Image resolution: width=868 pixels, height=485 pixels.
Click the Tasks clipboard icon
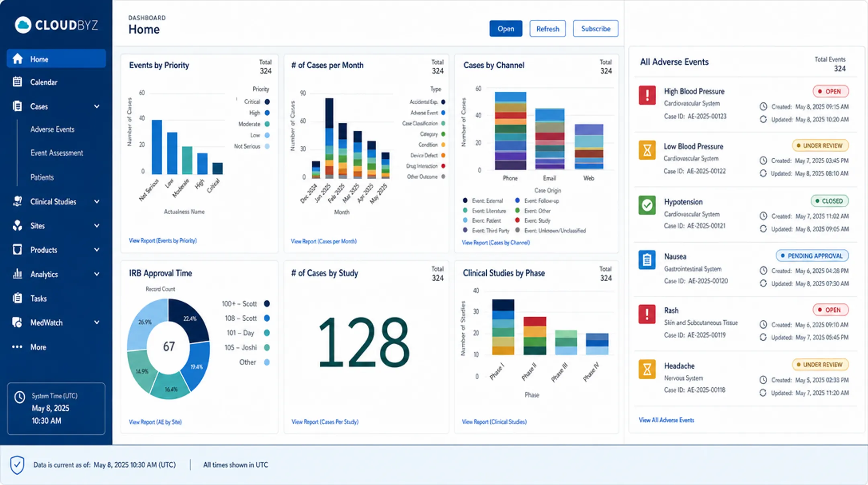coord(17,298)
